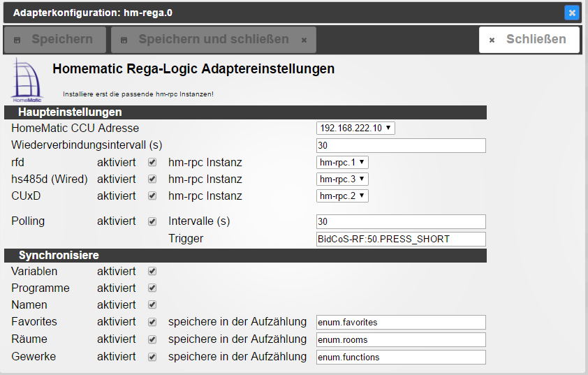The width and height of the screenshot is (588, 375).
Task: Click 'Homematic Rega-Logic Adaptereinstellungen' heading
Action: [193, 69]
